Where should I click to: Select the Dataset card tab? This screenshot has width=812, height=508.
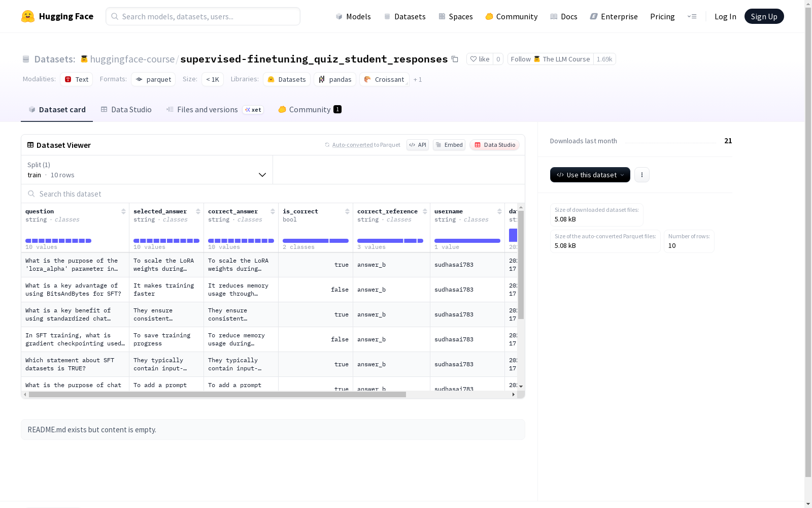pos(57,110)
